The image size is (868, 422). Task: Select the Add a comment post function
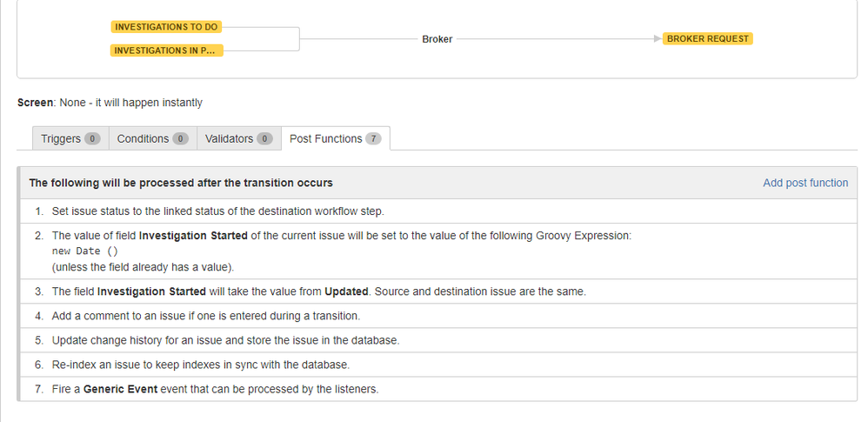[x=205, y=316]
